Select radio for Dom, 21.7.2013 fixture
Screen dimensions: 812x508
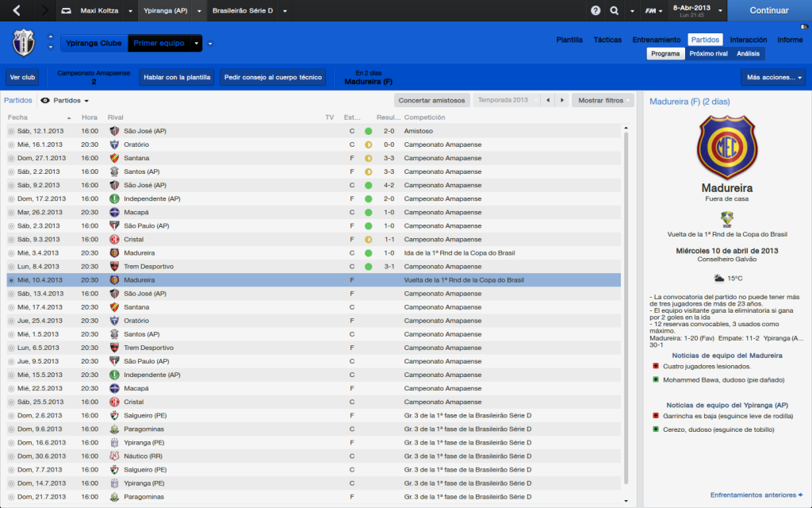click(x=11, y=497)
